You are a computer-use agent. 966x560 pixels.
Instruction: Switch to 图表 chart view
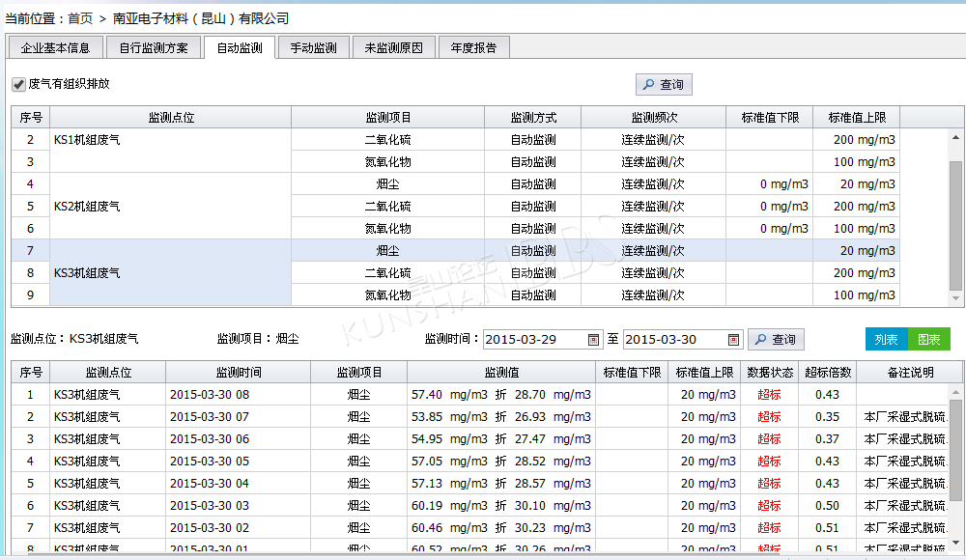(x=929, y=340)
